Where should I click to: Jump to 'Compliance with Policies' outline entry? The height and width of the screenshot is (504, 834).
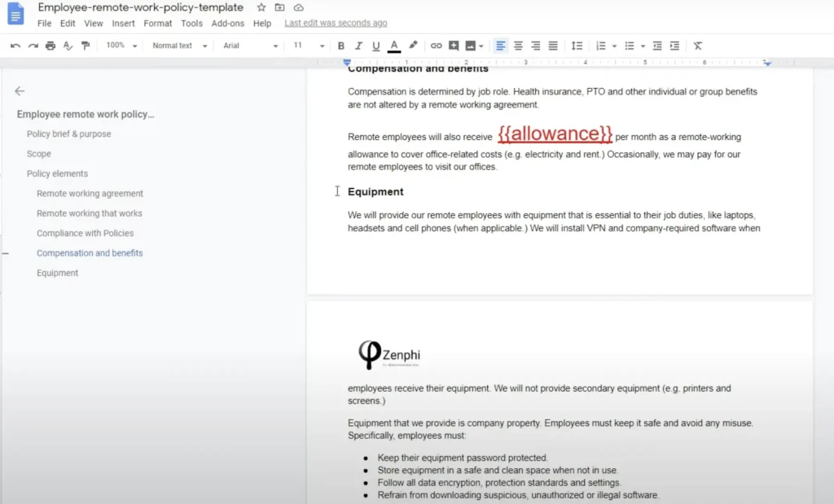tap(85, 233)
